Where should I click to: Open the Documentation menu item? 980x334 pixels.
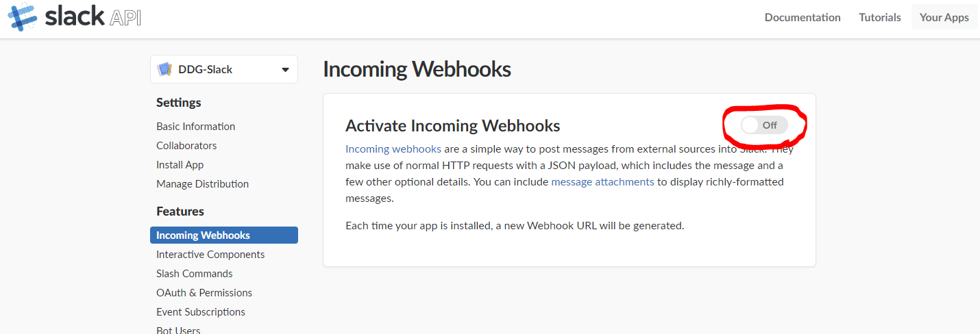pos(803,18)
